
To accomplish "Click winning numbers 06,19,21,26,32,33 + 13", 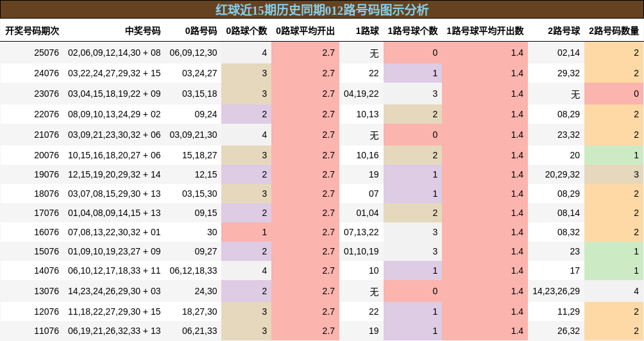I will pos(114,331).
